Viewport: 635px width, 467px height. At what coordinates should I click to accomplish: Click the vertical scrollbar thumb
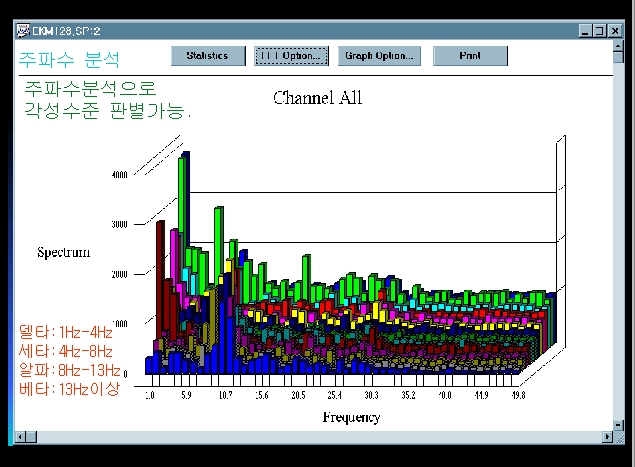point(618,57)
